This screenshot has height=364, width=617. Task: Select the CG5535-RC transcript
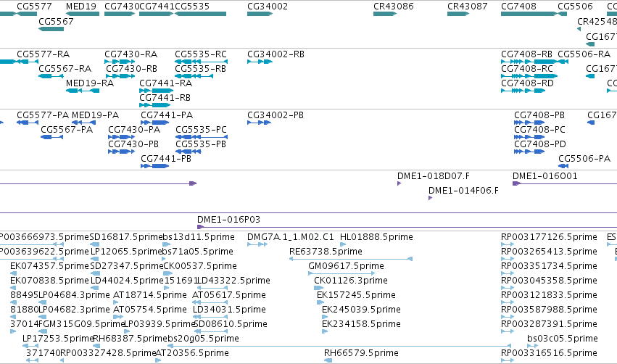click(201, 62)
